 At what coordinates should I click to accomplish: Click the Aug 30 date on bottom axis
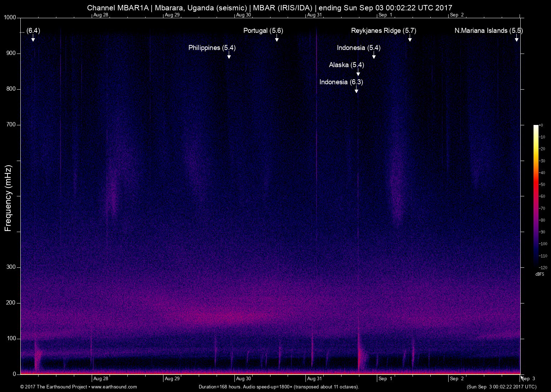point(243,379)
